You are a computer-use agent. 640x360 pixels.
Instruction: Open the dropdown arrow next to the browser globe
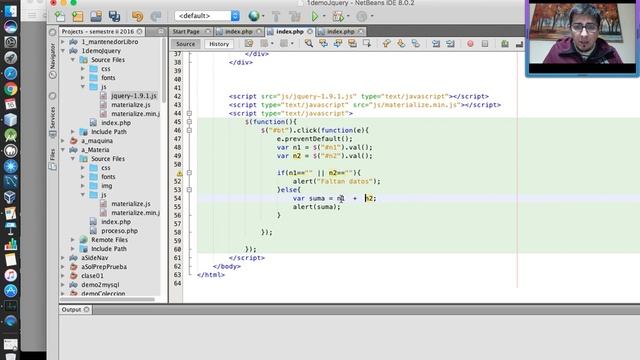pyautogui.click(x=263, y=16)
